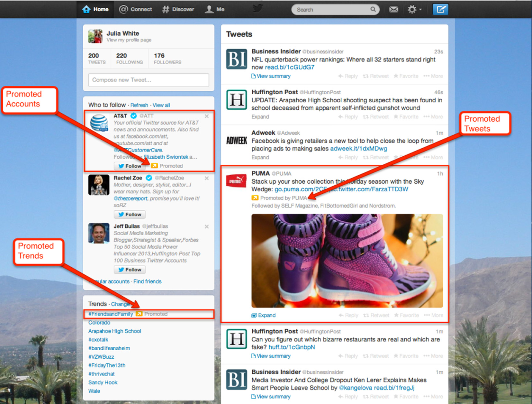Go to the Discover tab
This screenshot has height=404, width=532.
[178, 9]
